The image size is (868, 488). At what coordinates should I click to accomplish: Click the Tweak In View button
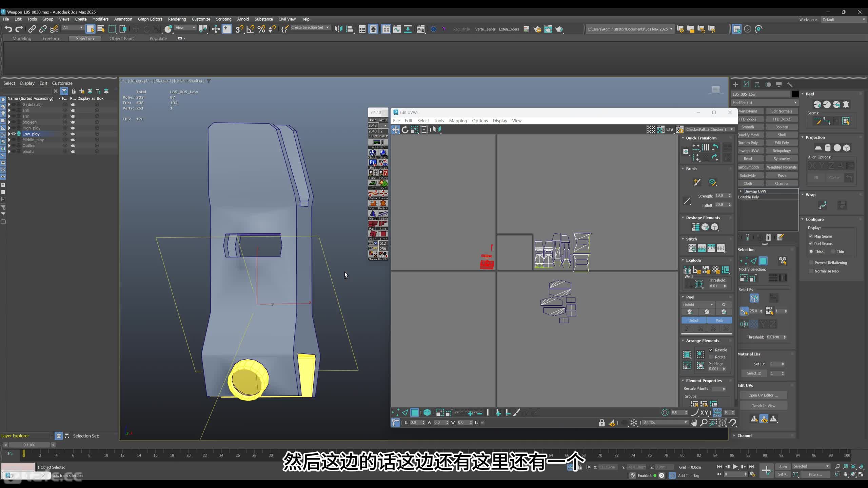tap(763, 406)
